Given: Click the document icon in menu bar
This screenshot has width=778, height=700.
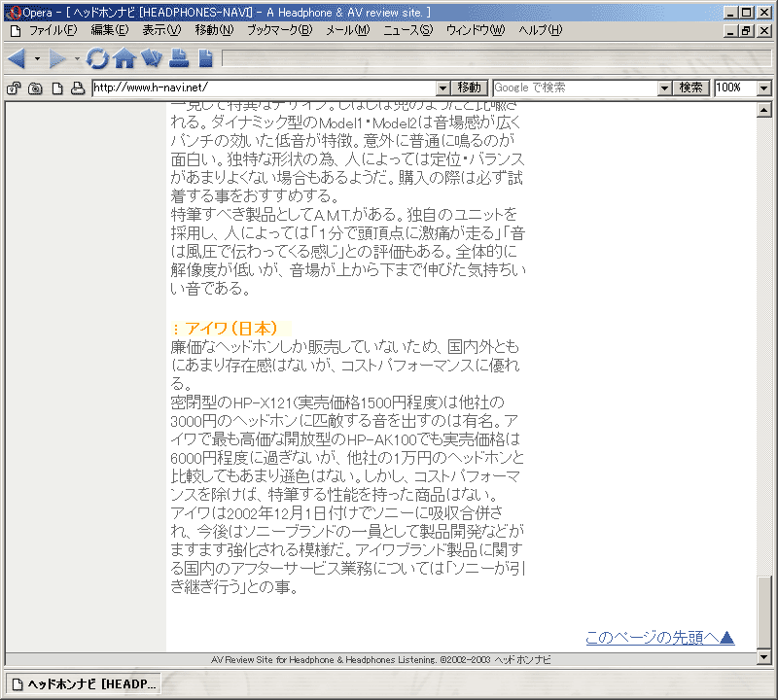Looking at the screenshot, I should click(16, 31).
